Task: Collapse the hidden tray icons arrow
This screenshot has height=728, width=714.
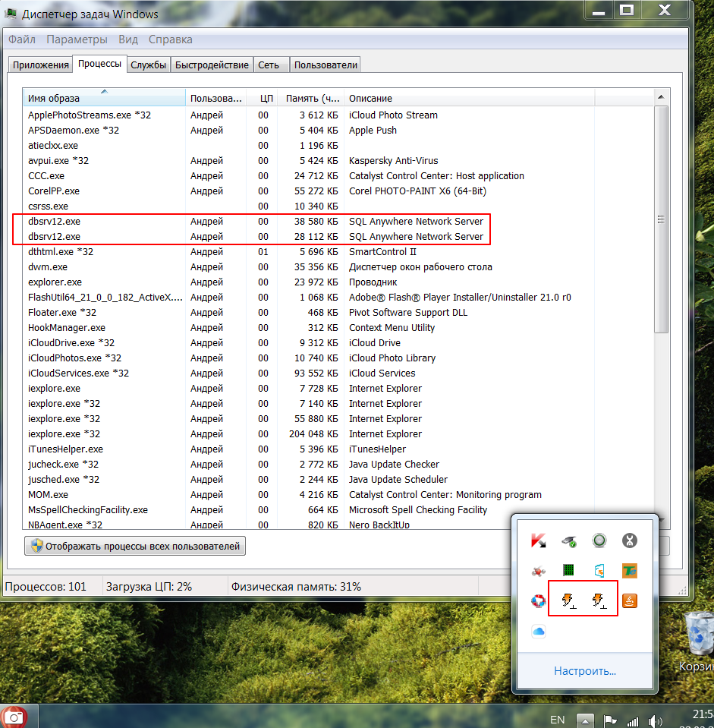Action: tap(585, 719)
